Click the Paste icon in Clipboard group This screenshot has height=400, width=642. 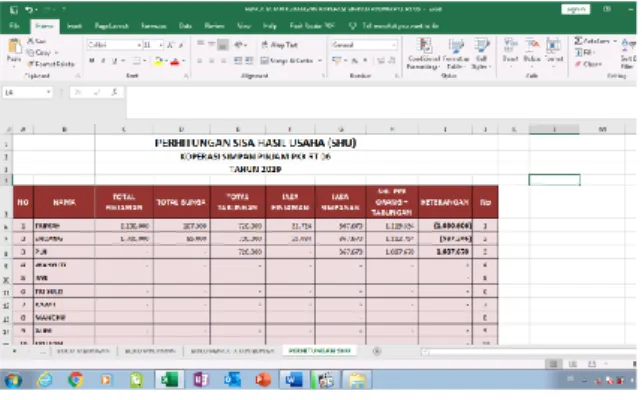[14, 47]
